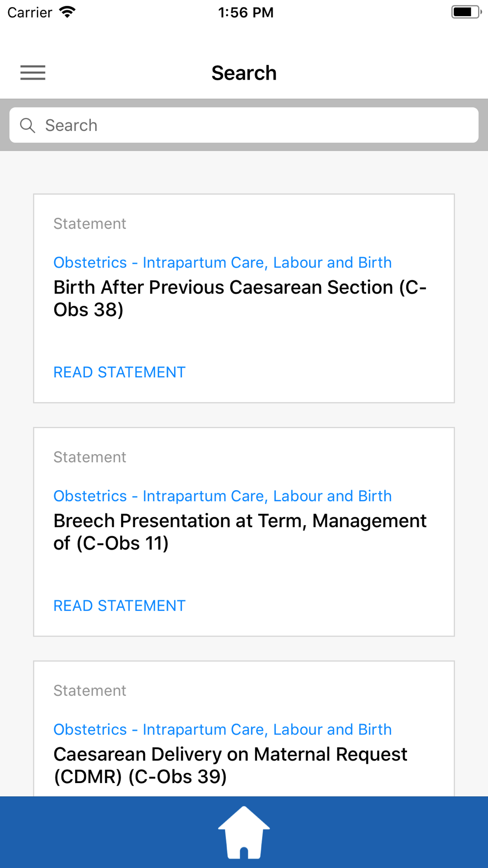Screen dimensions: 488x868
Task: Tap the Statement label on the CDMR card
Action: point(90,690)
